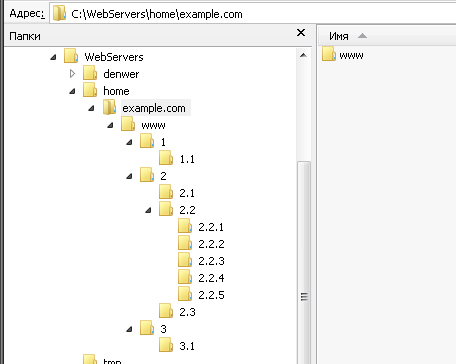Click the 2.2.3 folder icon
This screenshot has width=456, height=364.
[x=185, y=260]
